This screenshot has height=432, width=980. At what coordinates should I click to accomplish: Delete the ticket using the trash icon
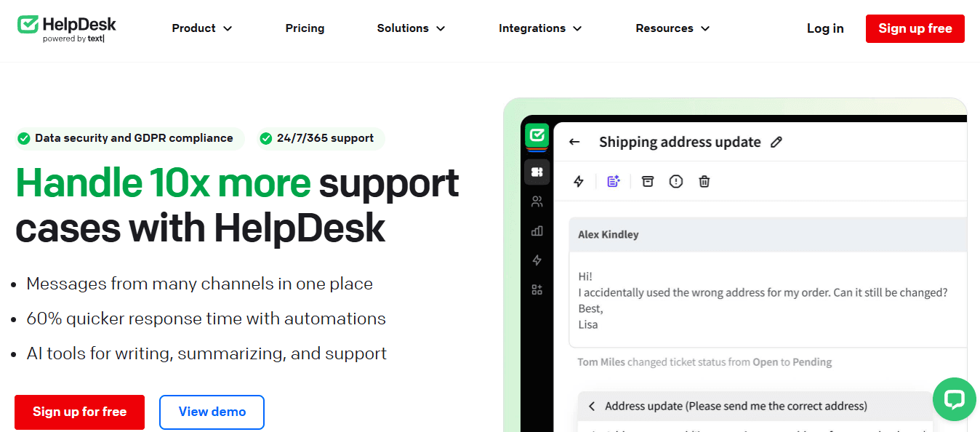[704, 181]
